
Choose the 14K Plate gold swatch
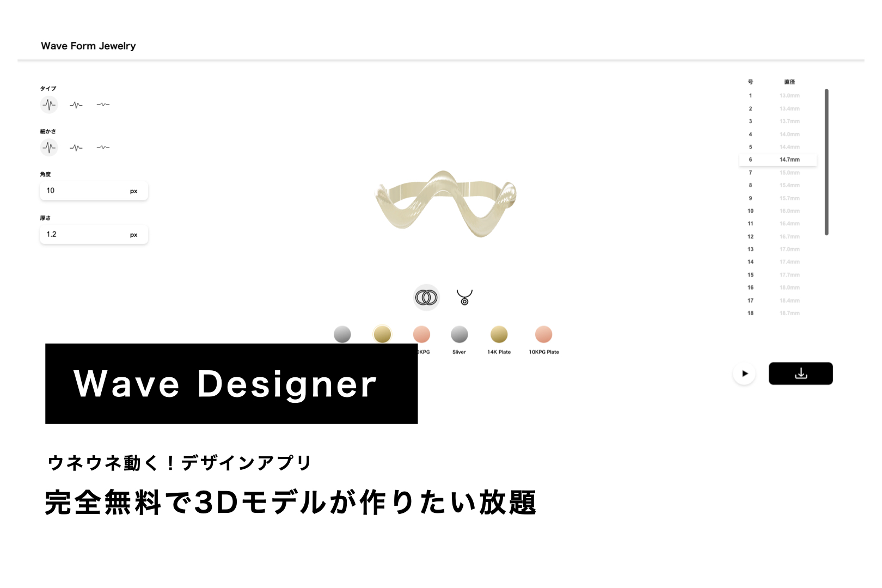[x=499, y=334]
